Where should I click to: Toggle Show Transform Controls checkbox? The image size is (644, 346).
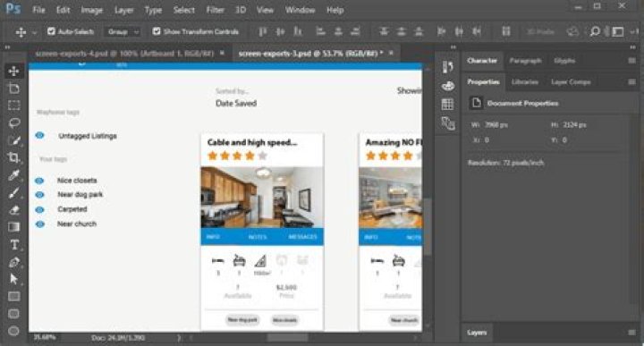click(157, 31)
